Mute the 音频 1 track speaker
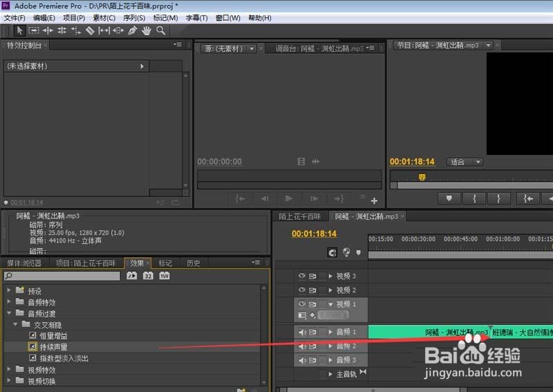 (302, 332)
